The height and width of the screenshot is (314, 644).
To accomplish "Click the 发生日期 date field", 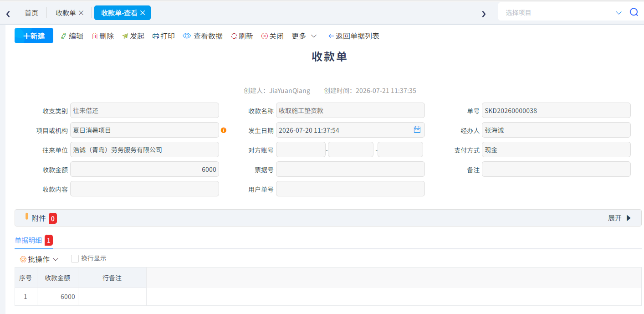I will [350, 130].
